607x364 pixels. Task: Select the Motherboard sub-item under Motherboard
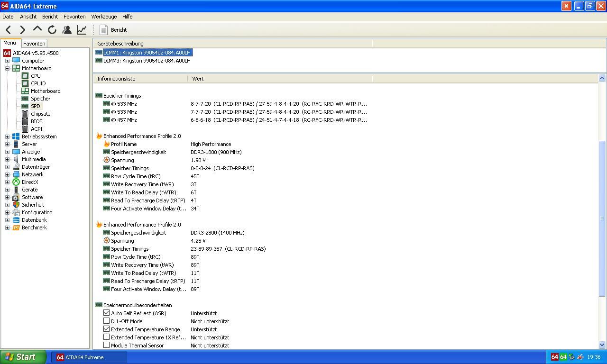click(46, 91)
